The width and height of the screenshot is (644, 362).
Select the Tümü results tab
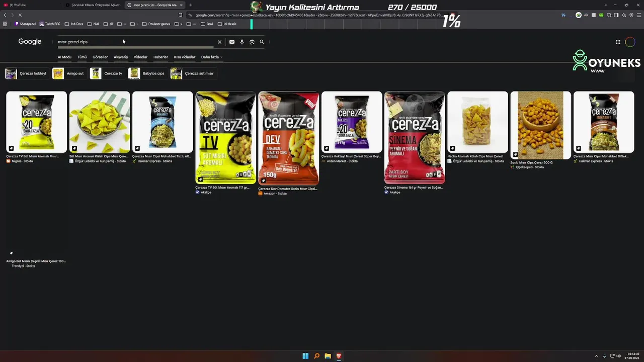point(82,57)
